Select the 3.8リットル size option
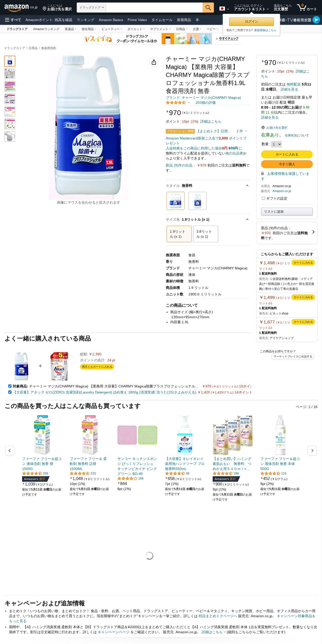 (x=205, y=234)
